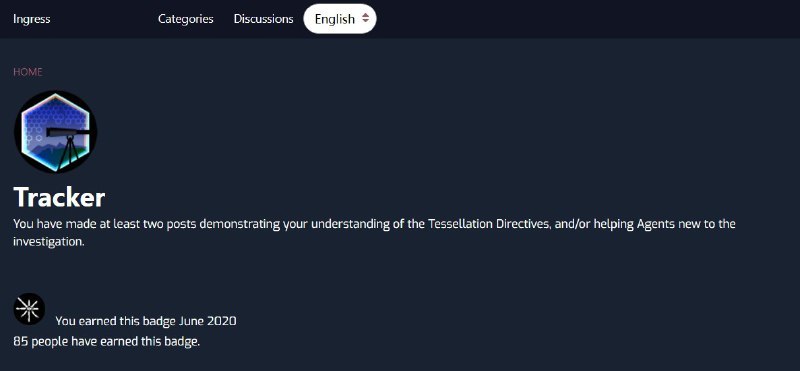The image size is (800, 371).
Task: Click "You earned this badge" text
Action: (x=116, y=321)
